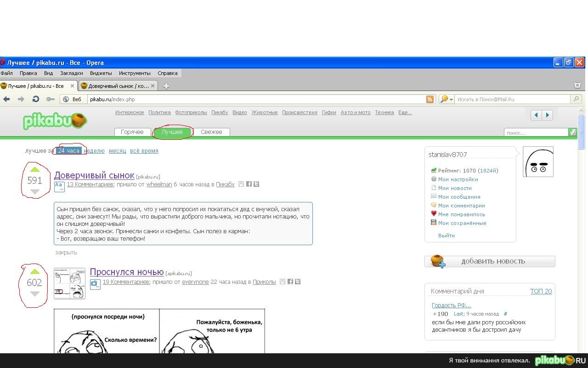Viewport: 588px width, 368px height.
Task: Open the Справка menu
Action: [x=167, y=73]
